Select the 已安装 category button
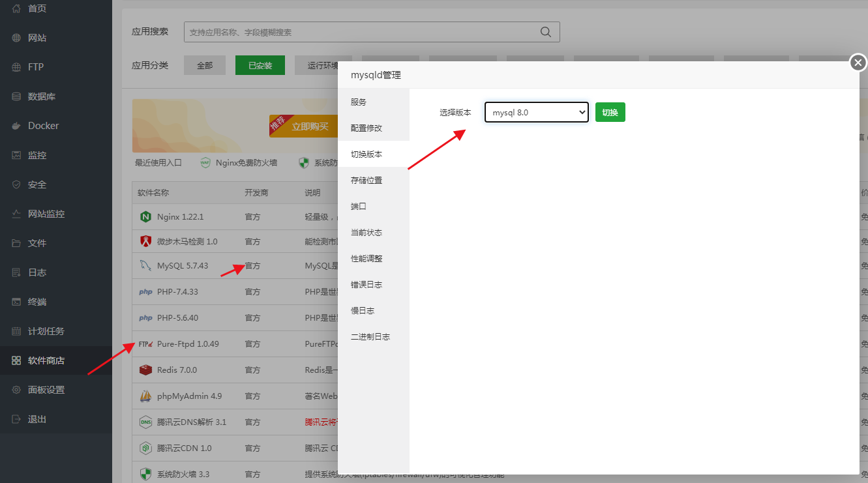The image size is (868, 483). 260,65
